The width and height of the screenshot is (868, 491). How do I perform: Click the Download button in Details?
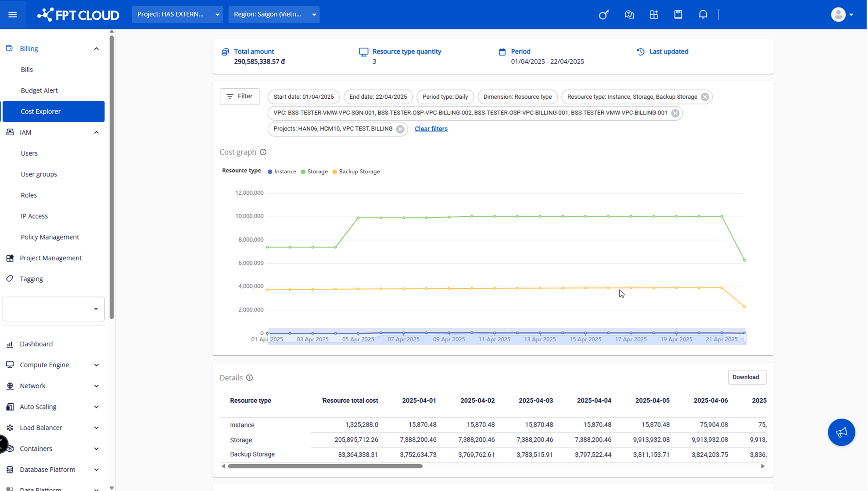tap(746, 377)
